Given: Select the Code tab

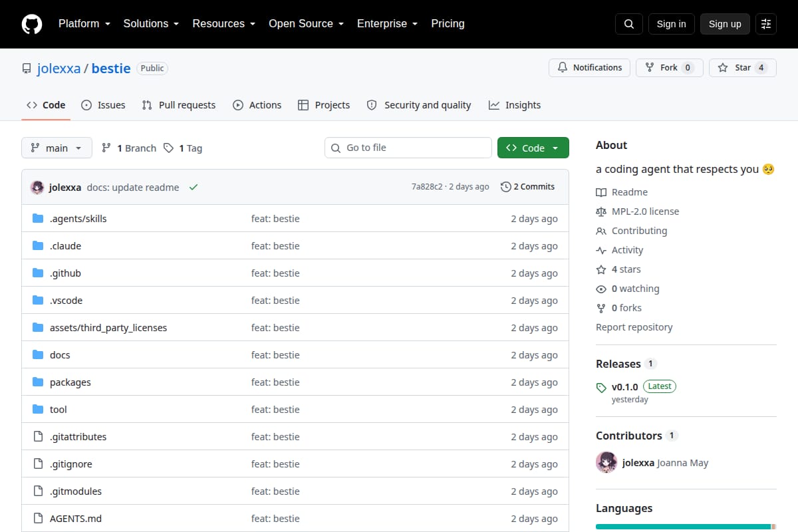Looking at the screenshot, I should [46, 105].
